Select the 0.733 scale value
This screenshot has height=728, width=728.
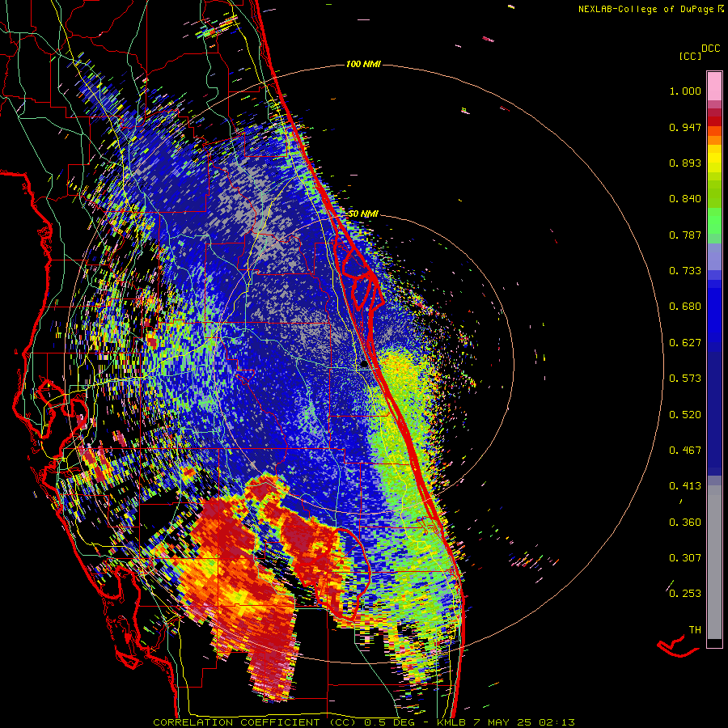click(x=685, y=271)
